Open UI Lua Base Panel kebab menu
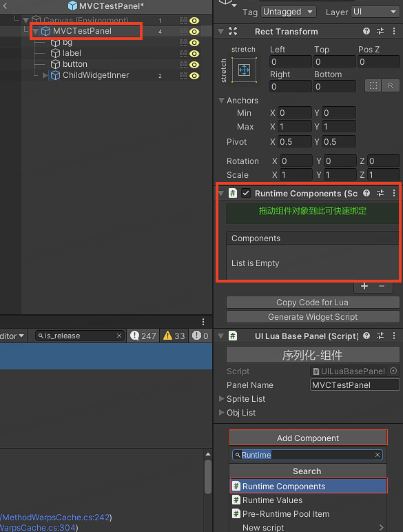This screenshot has height=532, width=403. [x=394, y=336]
